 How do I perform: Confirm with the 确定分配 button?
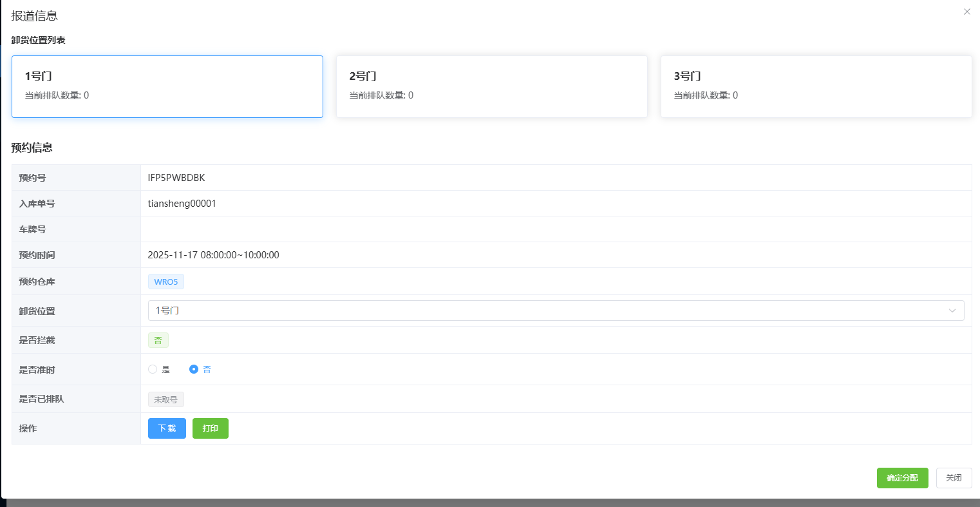coord(902,478)
